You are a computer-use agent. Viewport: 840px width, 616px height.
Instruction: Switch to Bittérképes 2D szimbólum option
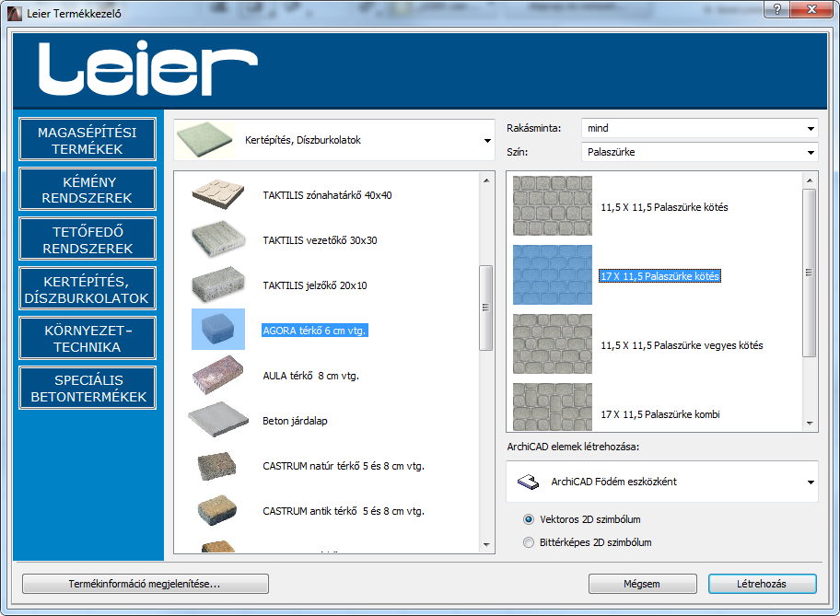pyautogui.click(x=529, y=542)
